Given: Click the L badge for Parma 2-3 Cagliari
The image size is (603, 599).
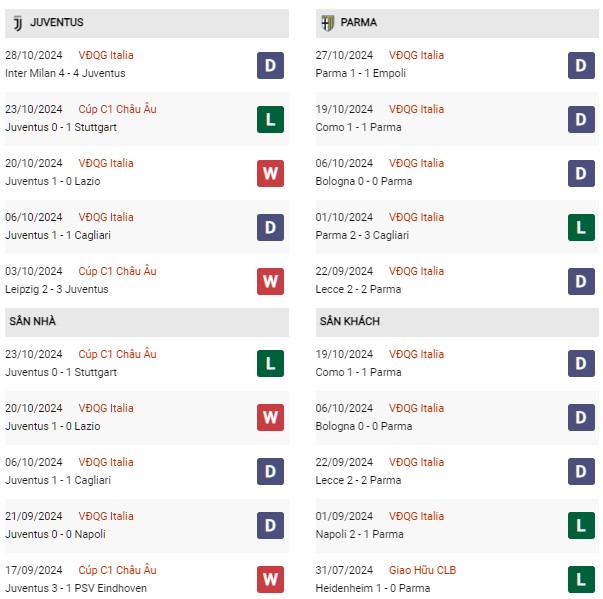Looking at the screenshot, I should click(x=581, y=228).
